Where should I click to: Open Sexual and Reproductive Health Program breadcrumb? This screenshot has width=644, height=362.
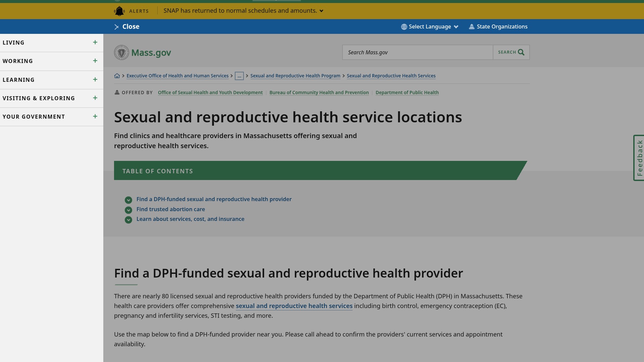click(x=295, y=76)
